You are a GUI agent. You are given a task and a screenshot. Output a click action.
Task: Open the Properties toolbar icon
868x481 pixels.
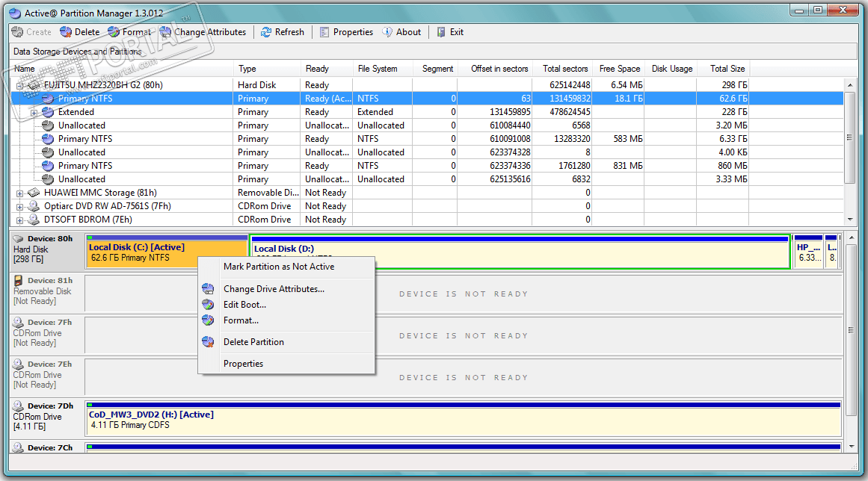click(x=324, y=32)
